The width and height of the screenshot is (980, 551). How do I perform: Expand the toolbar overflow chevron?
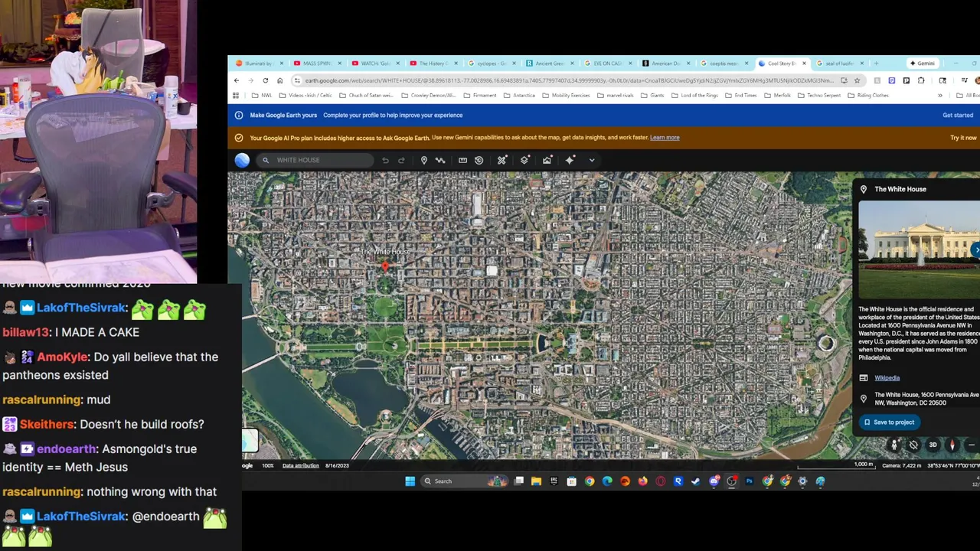[592, 160]
